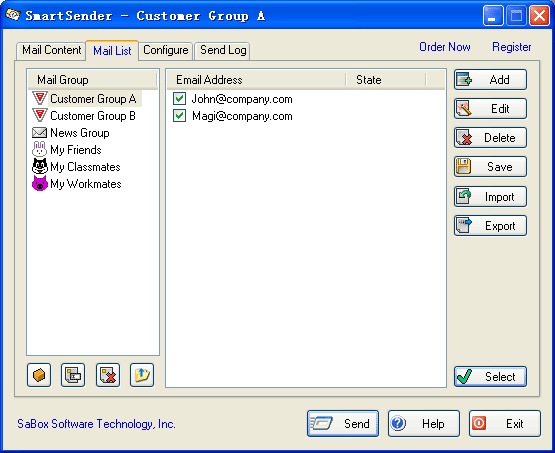
Task: Select My Workmates group with pig icon
Action: pyautogui.click(x=77, y=184)
